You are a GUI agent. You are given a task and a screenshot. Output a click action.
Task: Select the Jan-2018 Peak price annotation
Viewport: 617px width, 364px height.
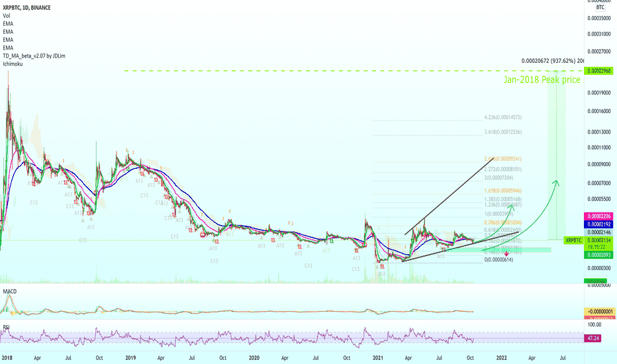(542, 79)
